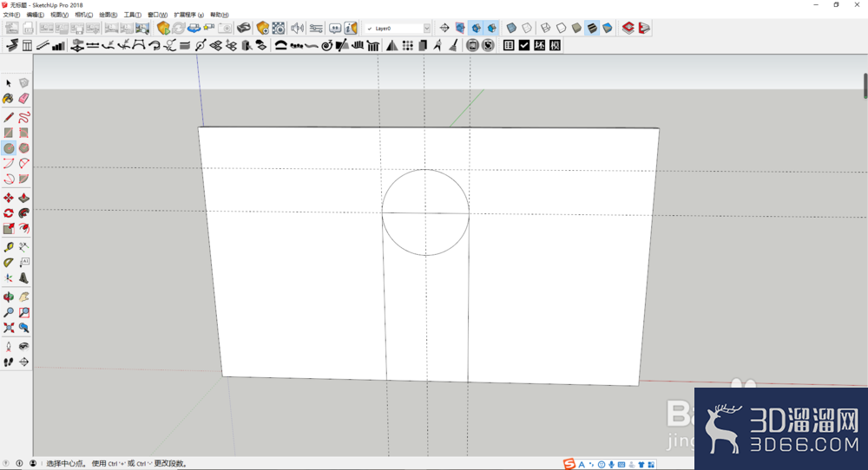Viewport: 868px width, 470px height.
Task: Expand the 扩展程序 menu
Action: (x=188, y=15)
